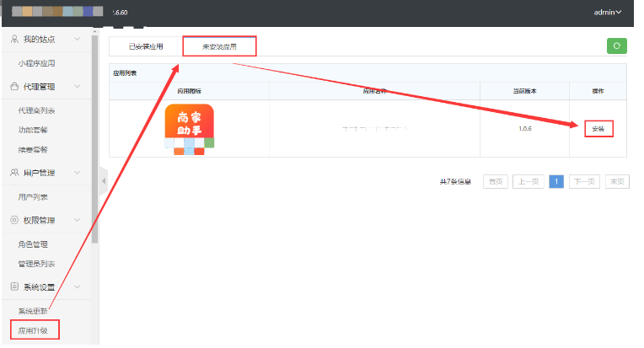Click the 安装 button for the app
The width and height of the screenshot is (644, 348).
(598, 129)
